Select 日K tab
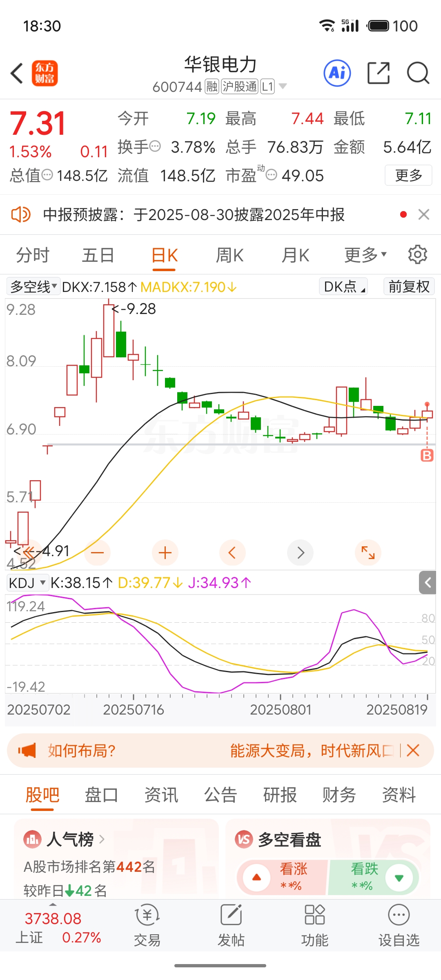Image resolution: width=441 pixels, height=980 pixels. (165, 255)
